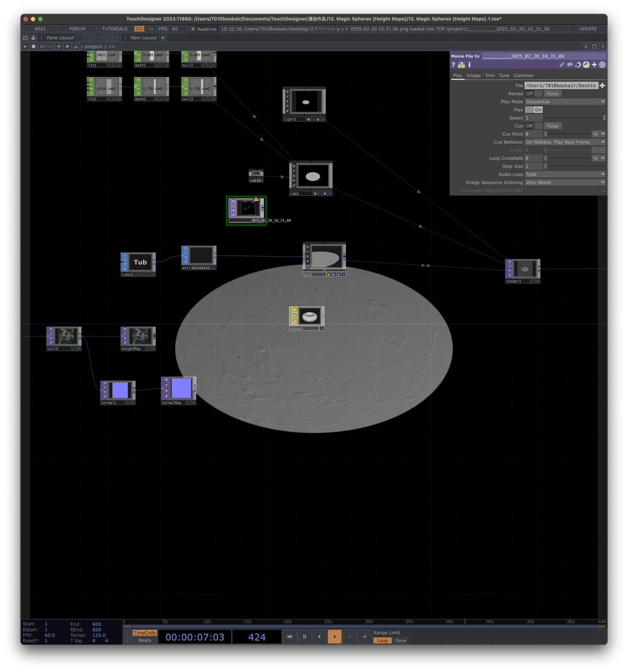Click the plus icon to add custom parameters

[593, 64]
